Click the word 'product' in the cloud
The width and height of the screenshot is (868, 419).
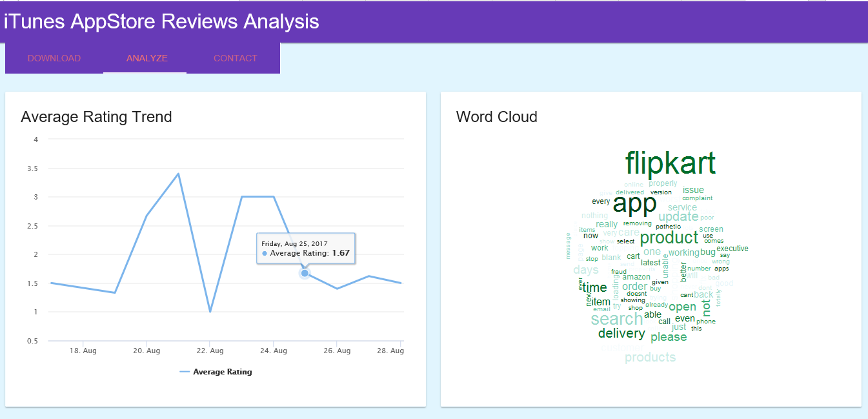(669, 238)
